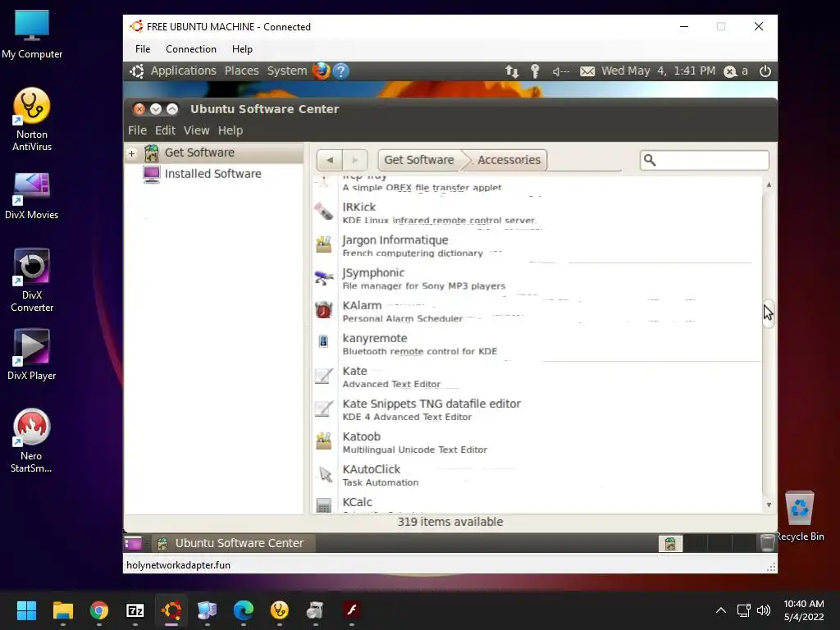Click Windows taskbar volume icon
The image size is (840, 630).
pyautogui.click(x=764, y=610)
